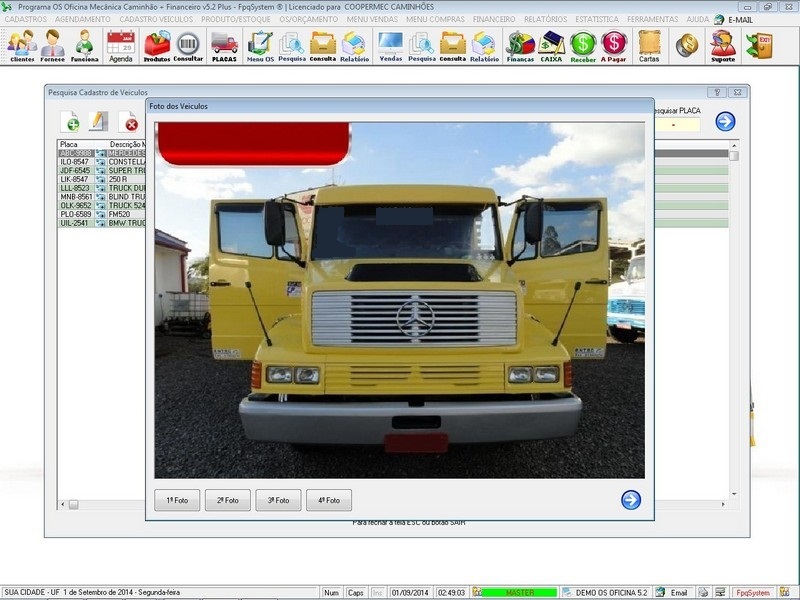800x600 pixels.
Task: Open the FINANCEIRO menu
Action: click(x=494, y=19)
